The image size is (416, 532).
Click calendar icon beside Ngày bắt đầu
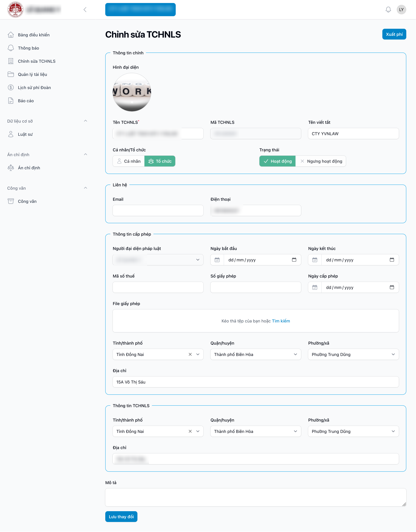[x=217, y=260]
